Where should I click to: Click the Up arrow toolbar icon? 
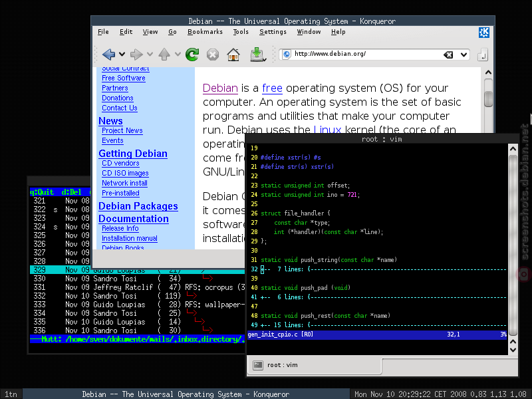164,55
